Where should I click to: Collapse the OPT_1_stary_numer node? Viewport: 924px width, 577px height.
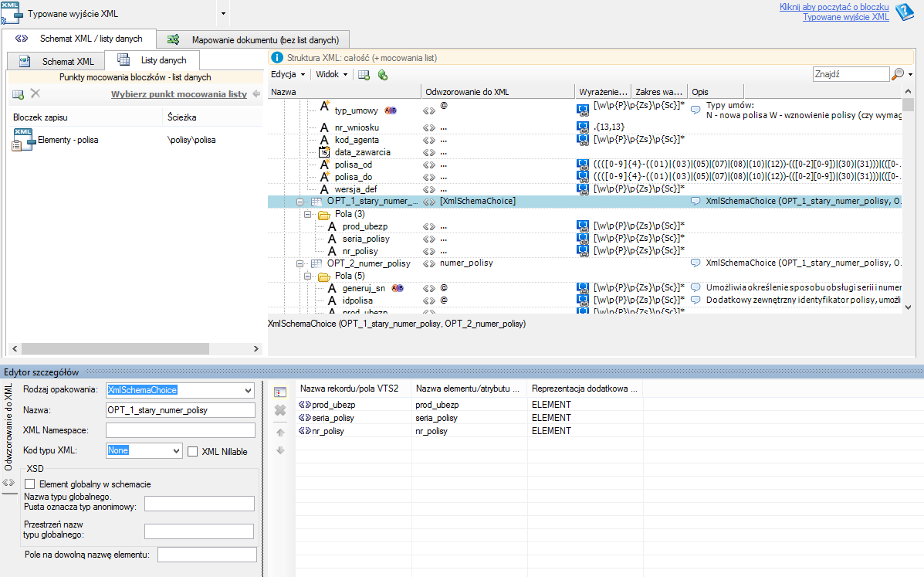coord(300,202)
